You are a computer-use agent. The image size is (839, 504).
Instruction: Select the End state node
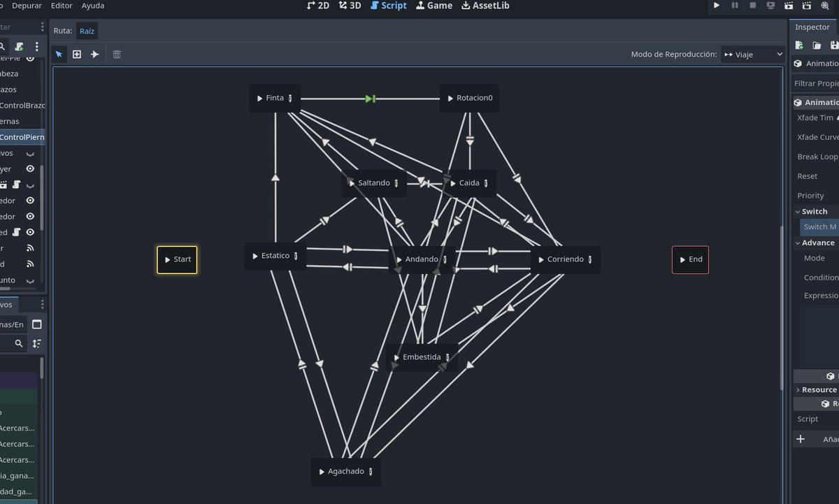pyautogui.click(x=690, y=259)
